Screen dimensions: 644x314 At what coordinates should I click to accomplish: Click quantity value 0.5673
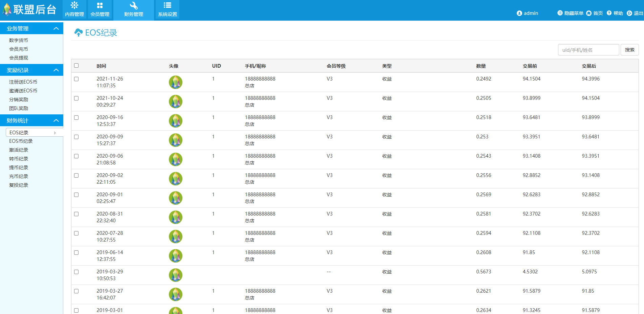tap(484, 272)
